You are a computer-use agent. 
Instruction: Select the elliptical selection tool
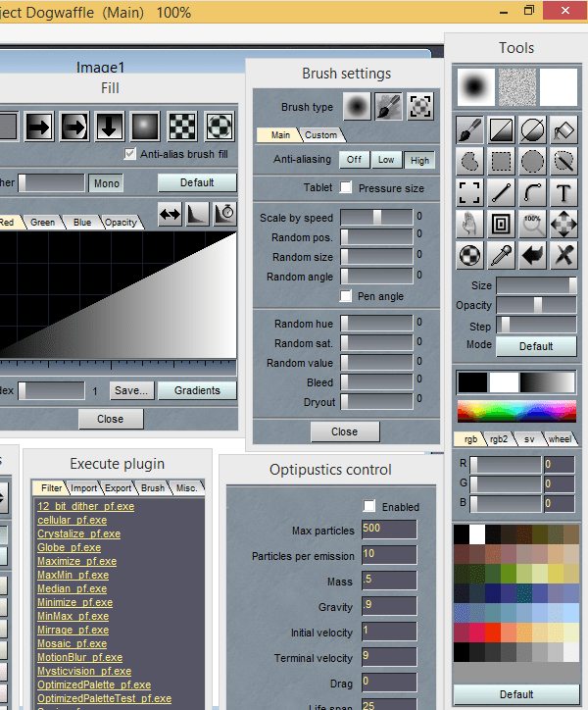(x=533, y=161)
